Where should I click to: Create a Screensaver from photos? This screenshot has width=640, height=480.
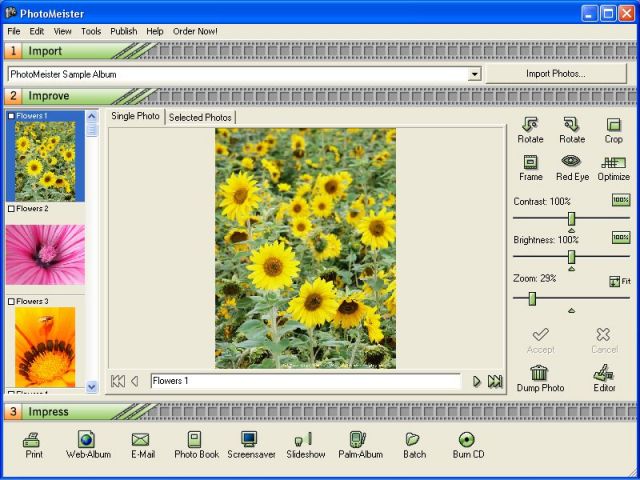pyautogui.click(x=251, y=445)
